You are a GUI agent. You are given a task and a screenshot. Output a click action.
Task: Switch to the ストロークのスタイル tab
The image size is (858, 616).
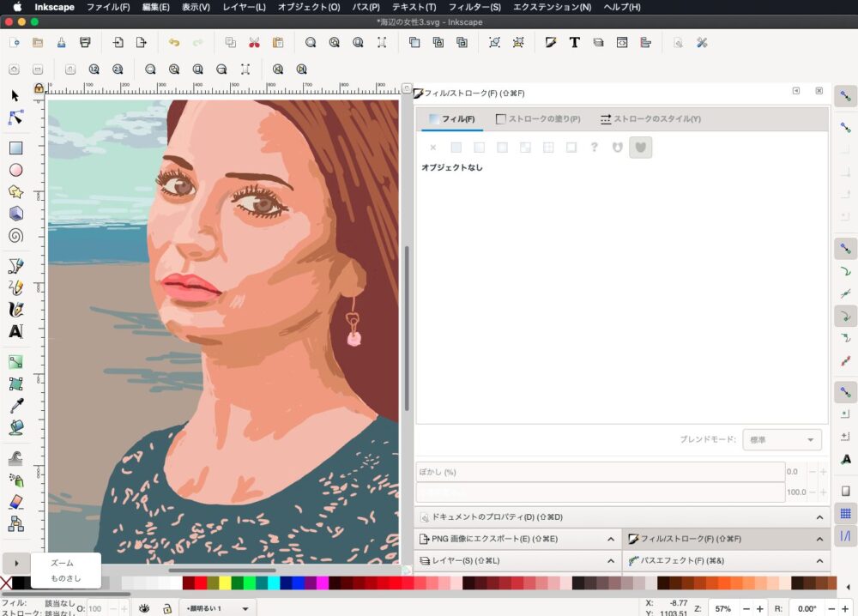[x=650, y=119]
